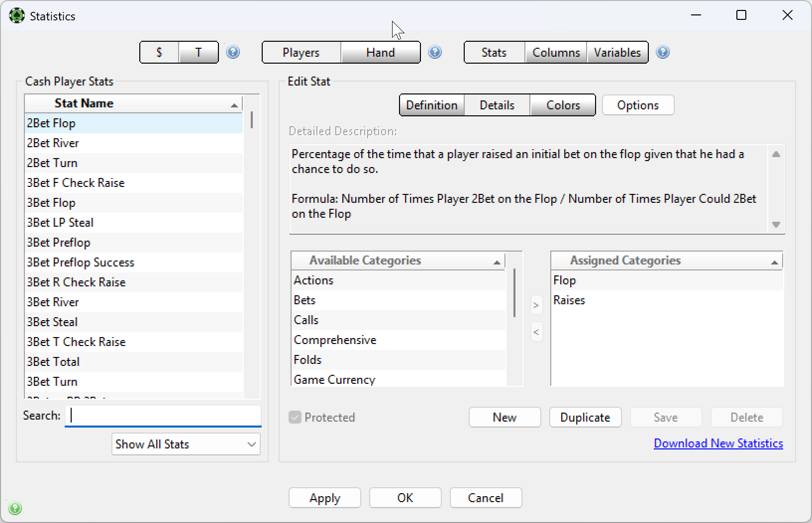
Task: Click the Search input field
Action: [x=163, y=416]
